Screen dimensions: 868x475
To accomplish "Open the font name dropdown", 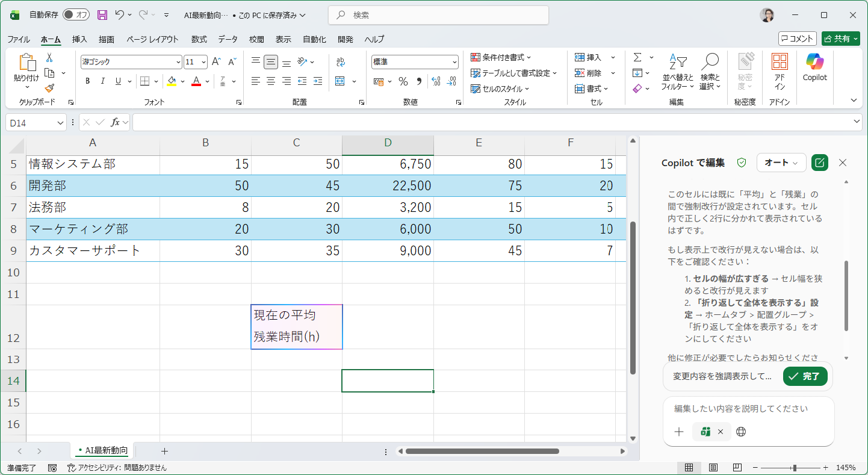I will pos(178,62).
